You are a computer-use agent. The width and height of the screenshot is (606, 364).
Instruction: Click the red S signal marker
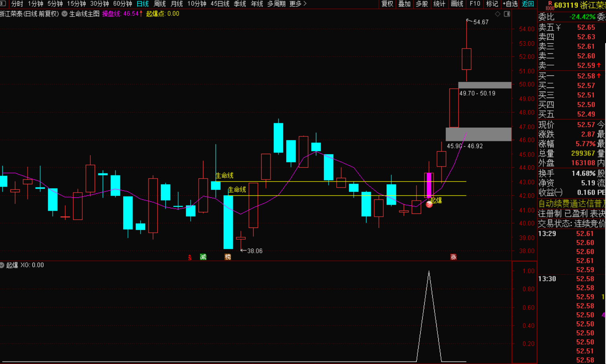190,257
